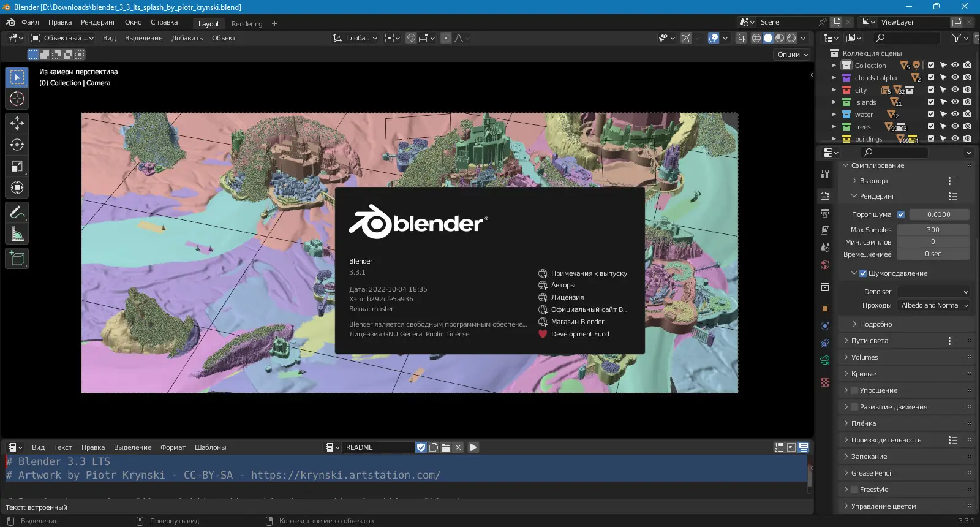This screenshot has height=527, width=980.
Task: Open the Примечания к выпуску link
Action: tap(582, 273)
